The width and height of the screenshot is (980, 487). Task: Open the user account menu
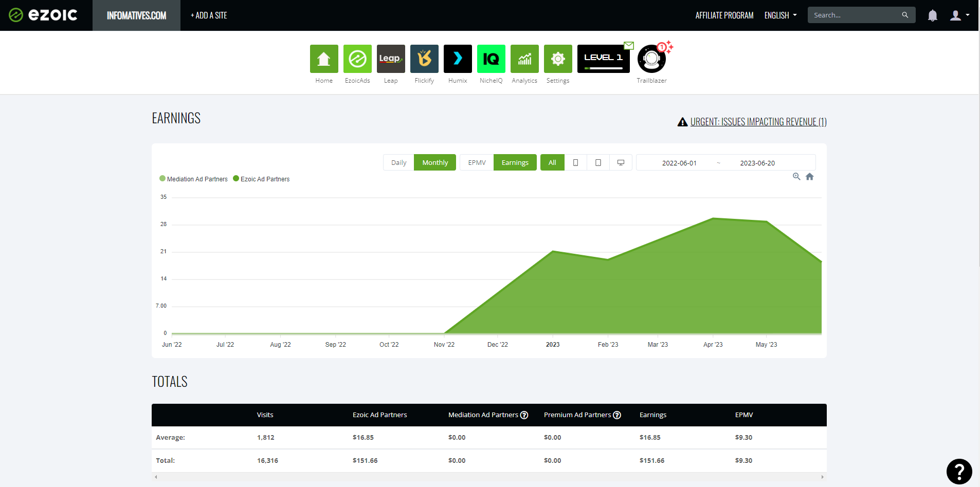pyautogui.click(x=959, y=15)
